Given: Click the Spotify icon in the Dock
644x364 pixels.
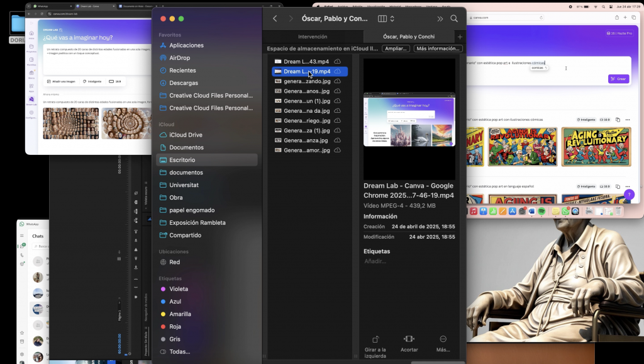Looking at the screenshot, I should click(541, 212).
